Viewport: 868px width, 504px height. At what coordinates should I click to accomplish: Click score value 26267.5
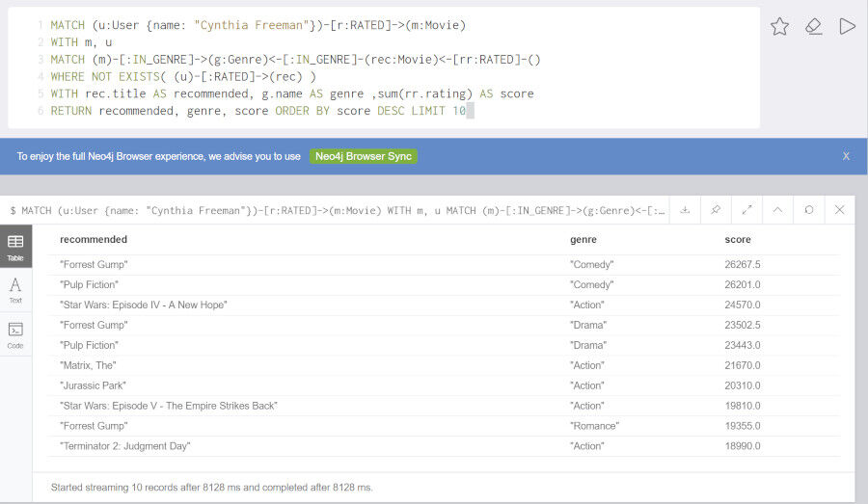(x=743, y=264)
